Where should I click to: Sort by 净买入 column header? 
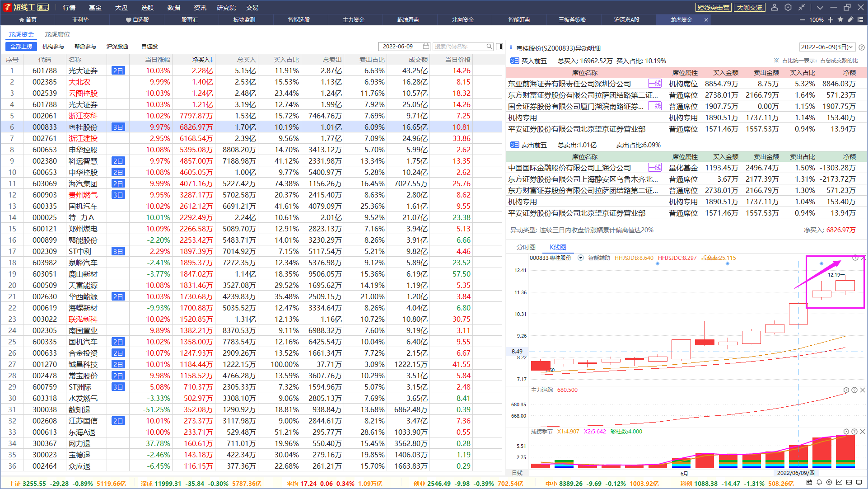point(202,60)
